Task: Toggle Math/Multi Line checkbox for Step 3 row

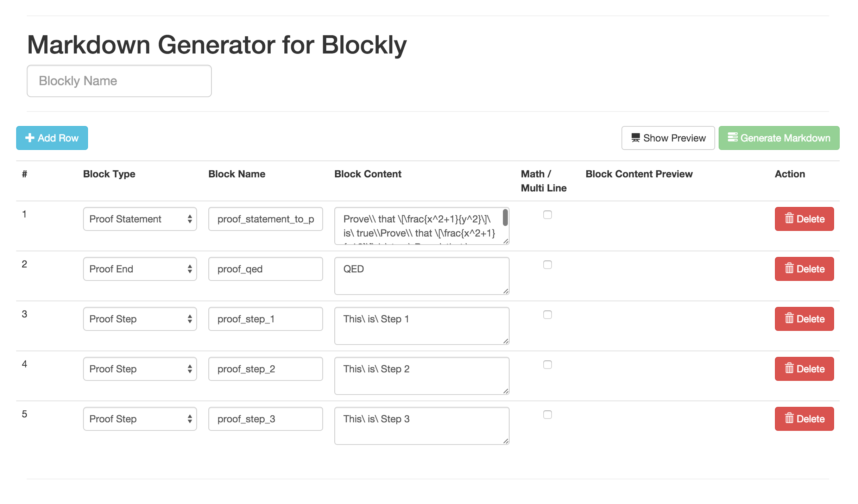Action: point(547,415)
